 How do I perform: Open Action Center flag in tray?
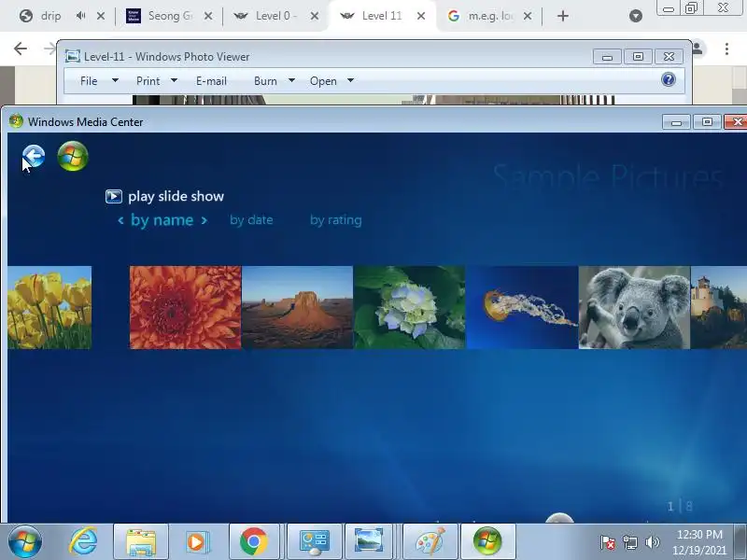[608, 542]
